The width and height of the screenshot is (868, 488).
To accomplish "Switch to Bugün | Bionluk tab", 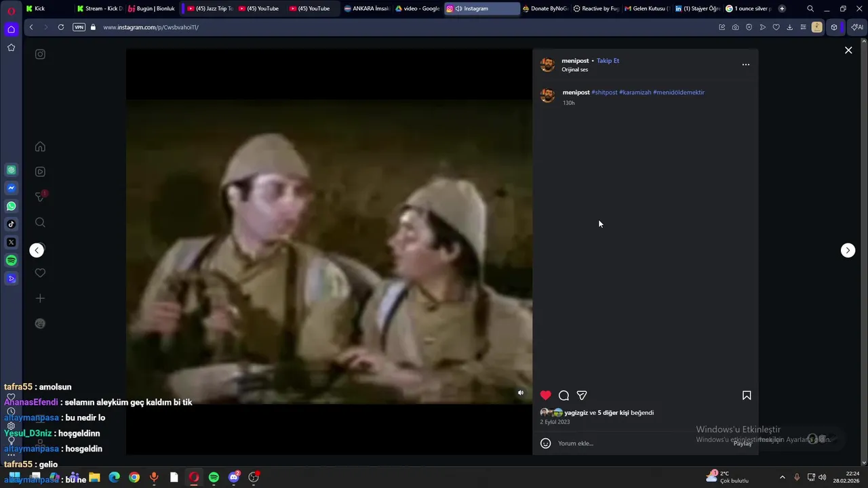I will click(152, 9).
